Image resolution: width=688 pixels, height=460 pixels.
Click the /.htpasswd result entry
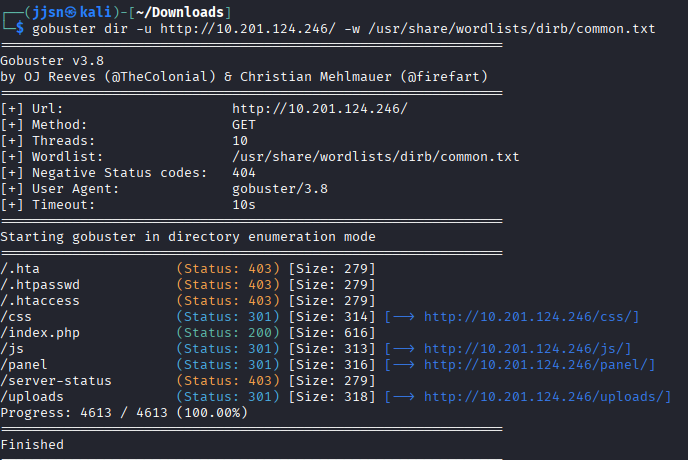click(41, 285)
